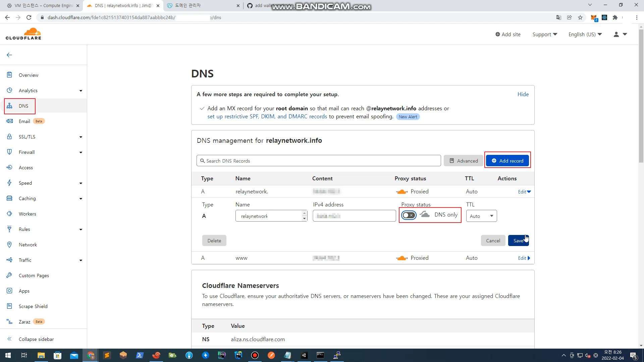Click the Network location pin icon
Viewport: 644px width, 362px height.
tap(9, 245)
